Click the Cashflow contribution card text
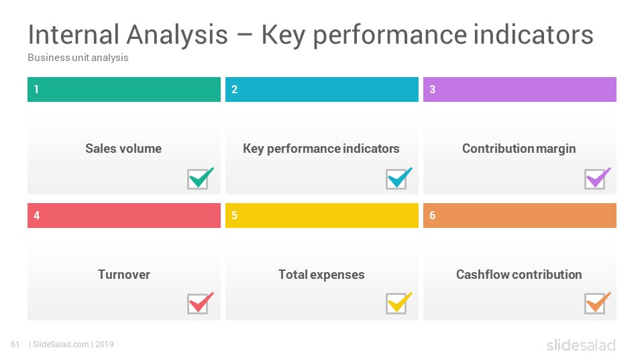The height and width of the screenshot is (362, 644). (519, 275)
